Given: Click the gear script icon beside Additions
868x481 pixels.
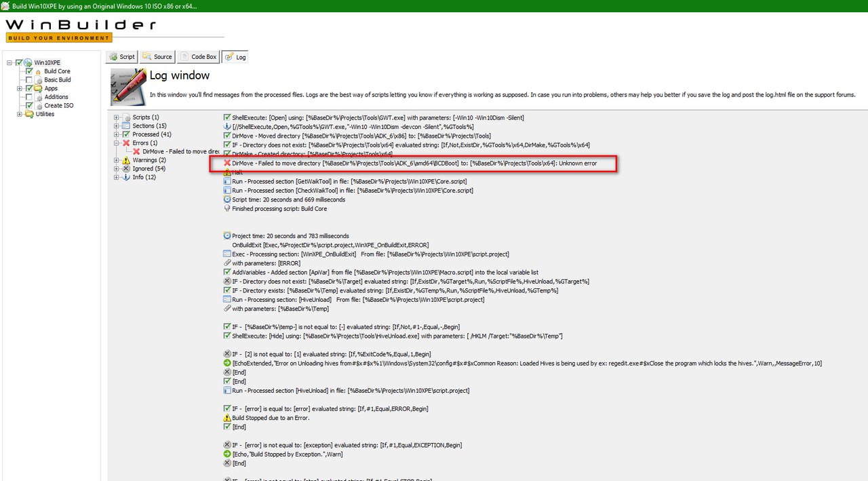Looking at the screenshot, I should click(x=38, y=97).
